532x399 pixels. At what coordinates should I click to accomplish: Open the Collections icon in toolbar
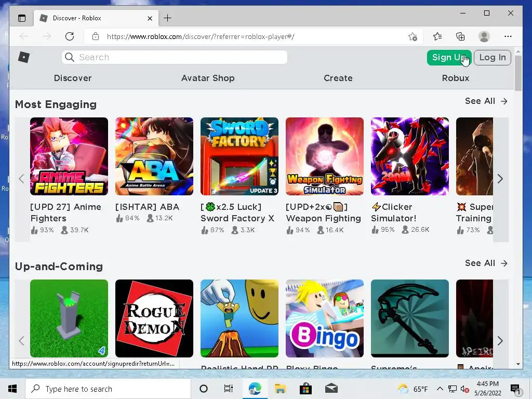click(460, 36)
